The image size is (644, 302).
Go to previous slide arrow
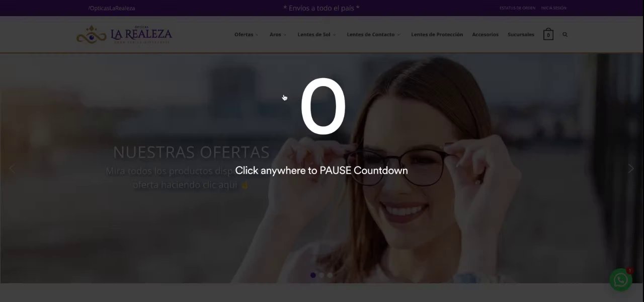[x=13, y=169]
